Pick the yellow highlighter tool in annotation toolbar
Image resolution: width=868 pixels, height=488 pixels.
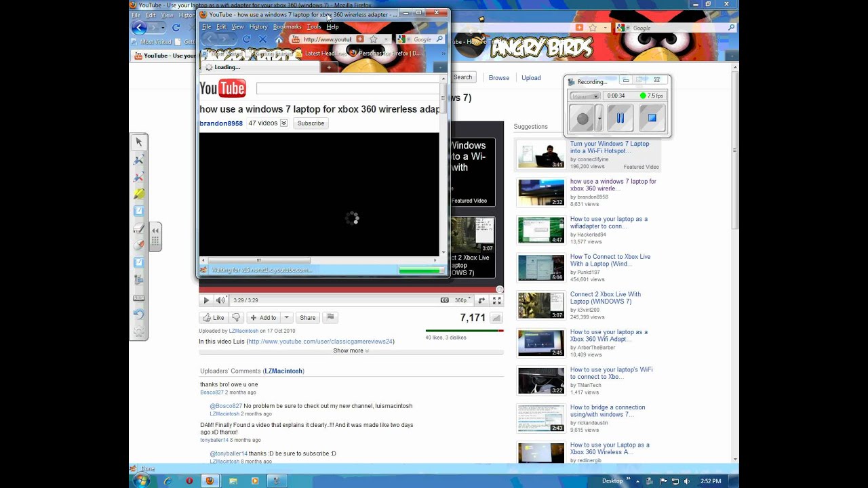(138, 194)
